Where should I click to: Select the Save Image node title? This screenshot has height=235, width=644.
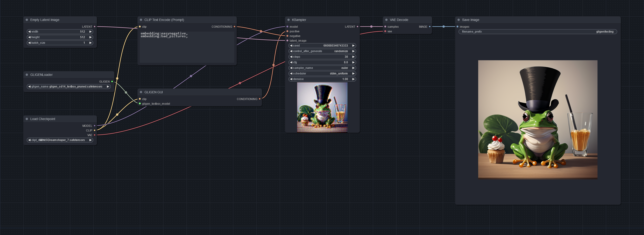click(470, 20)
